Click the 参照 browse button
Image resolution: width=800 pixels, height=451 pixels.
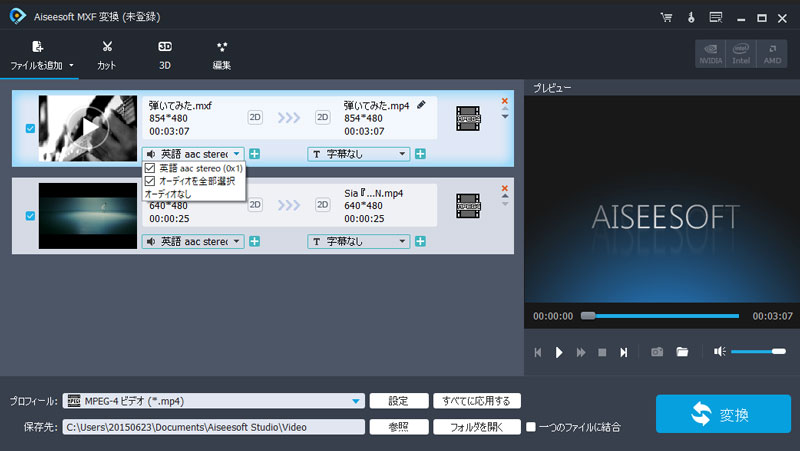(x=398, y=427)
